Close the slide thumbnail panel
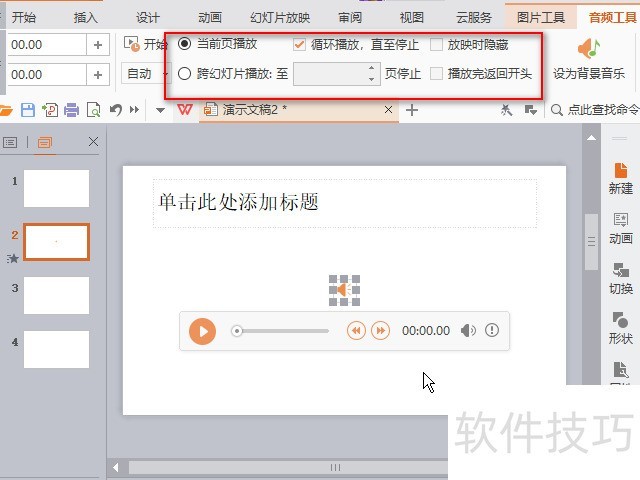 point(93,142)
